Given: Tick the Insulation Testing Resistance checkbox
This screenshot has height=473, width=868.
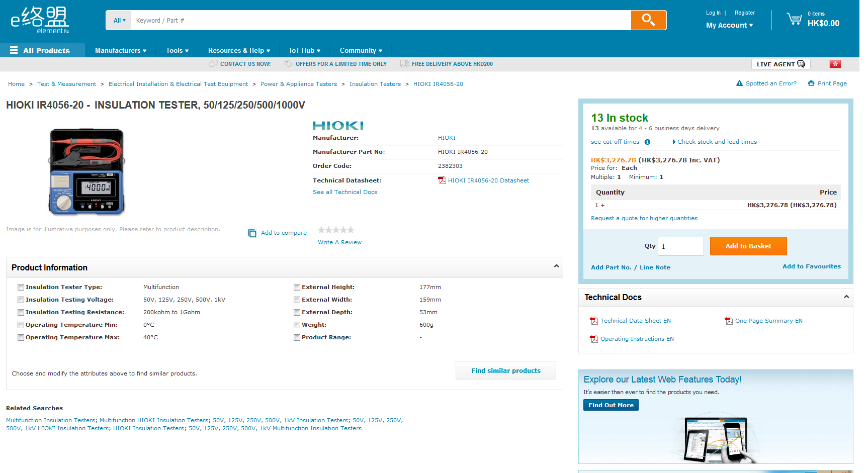Looking at the screenshot, I should click(21, 313).
